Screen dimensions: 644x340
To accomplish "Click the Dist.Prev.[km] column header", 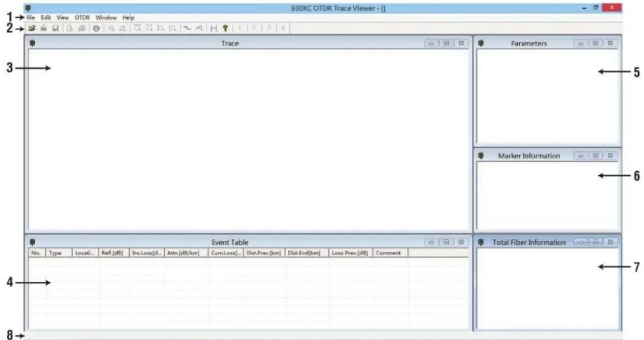I will [x=264, y=253].
